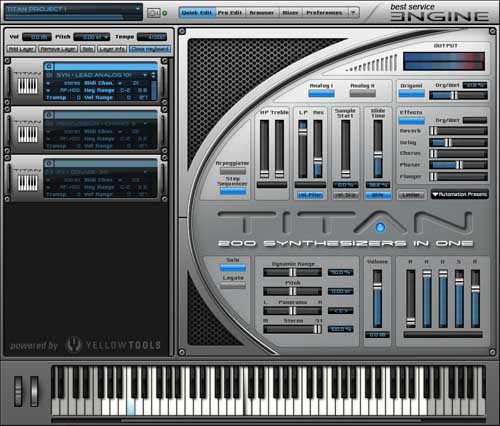Toggle the Origami switch

(412, 94)
